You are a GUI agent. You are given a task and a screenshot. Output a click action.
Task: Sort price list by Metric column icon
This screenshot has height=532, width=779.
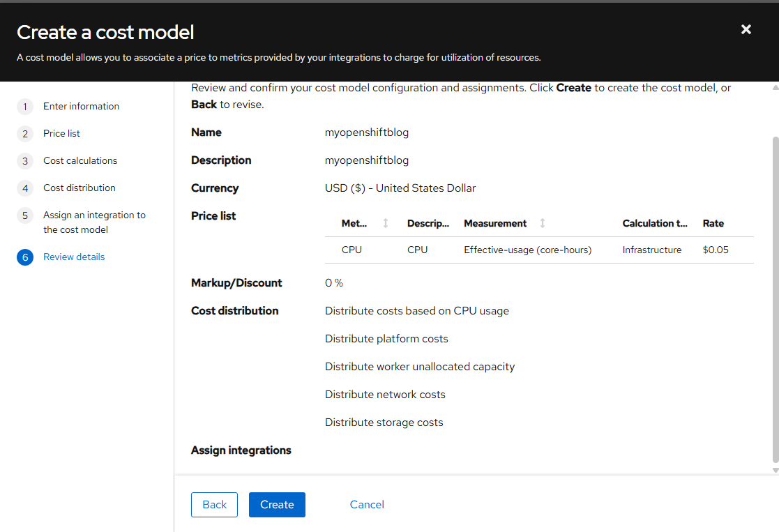tap(386, 223)
